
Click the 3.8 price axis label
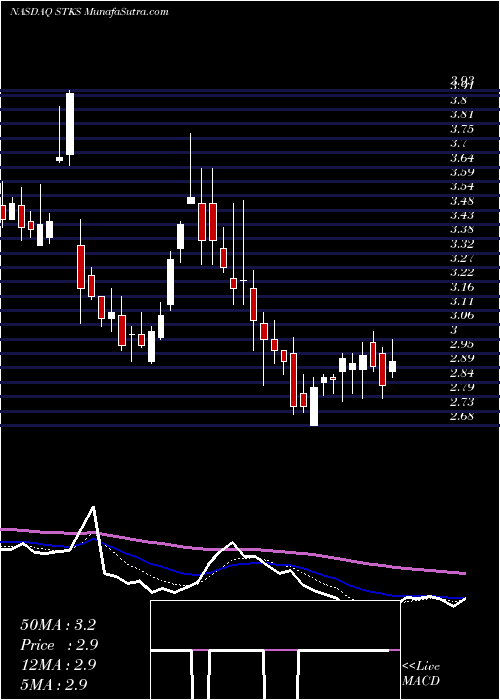459,100
